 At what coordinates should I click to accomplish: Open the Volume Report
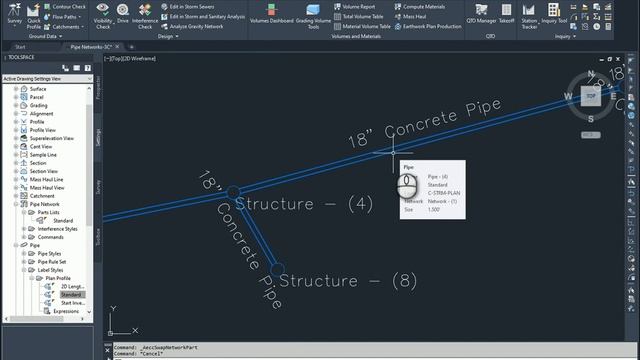(355, 7)
